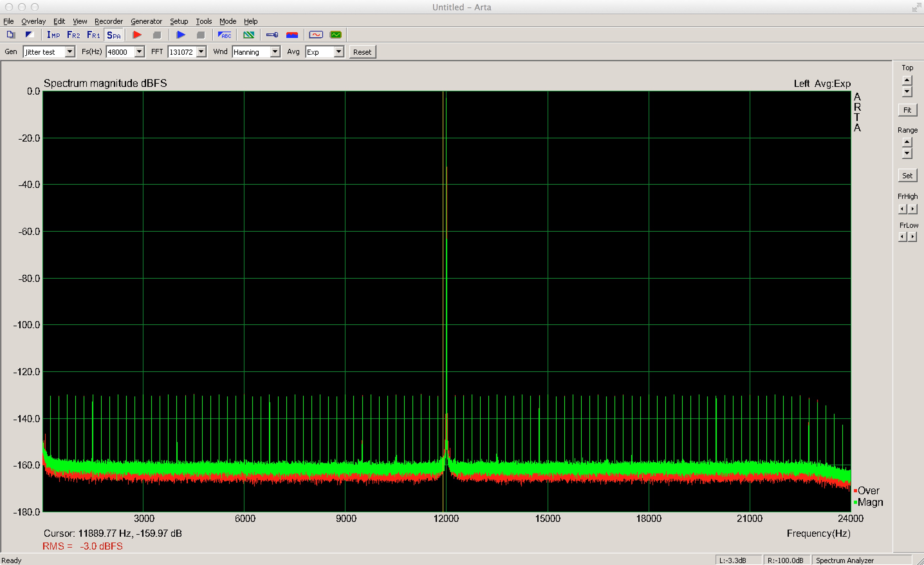Click the FrLow right arrow

tap(912, 236)
